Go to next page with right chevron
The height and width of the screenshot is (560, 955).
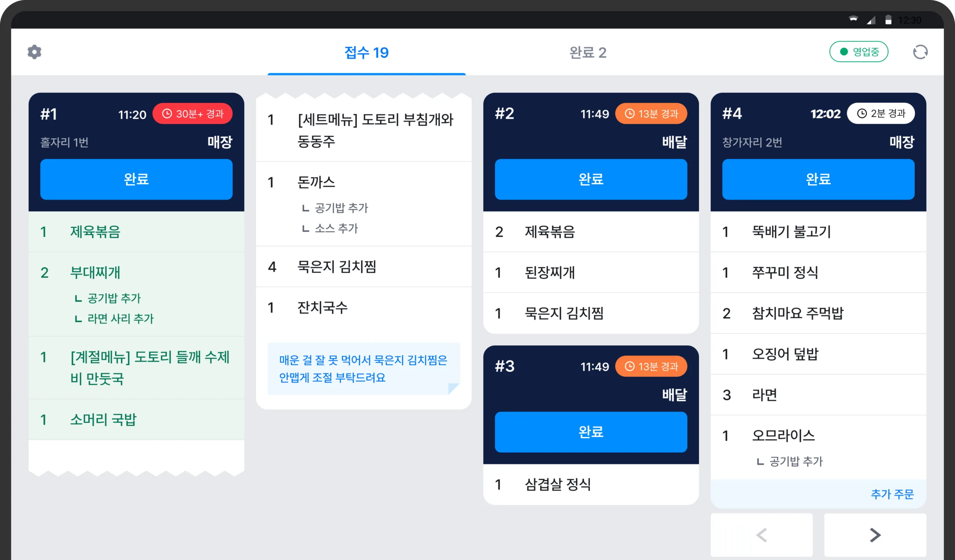tap(875, 535)
